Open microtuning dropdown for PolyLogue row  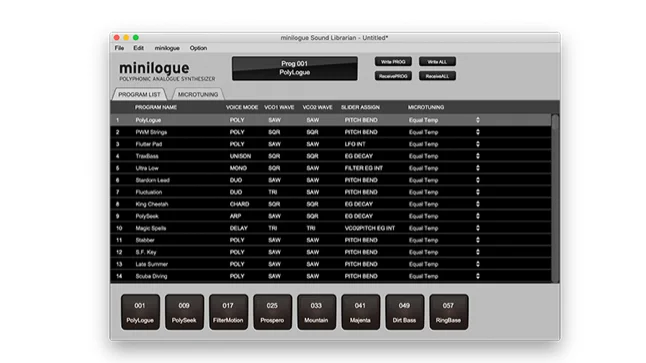point(478,120)
